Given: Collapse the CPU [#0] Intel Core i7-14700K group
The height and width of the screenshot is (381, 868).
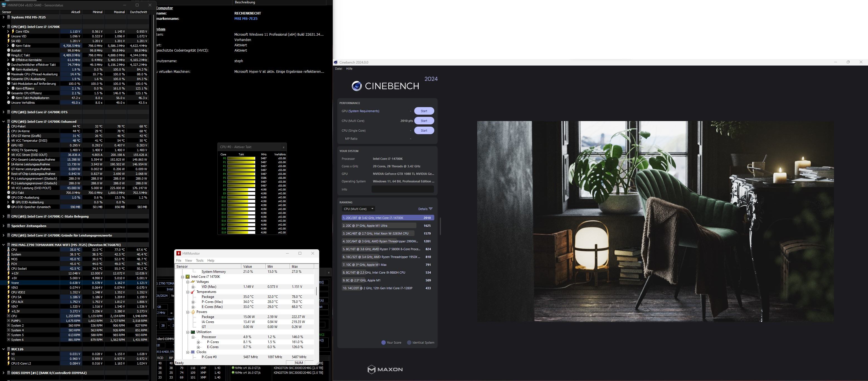Looking at the screenshot, I should point(3,26).
